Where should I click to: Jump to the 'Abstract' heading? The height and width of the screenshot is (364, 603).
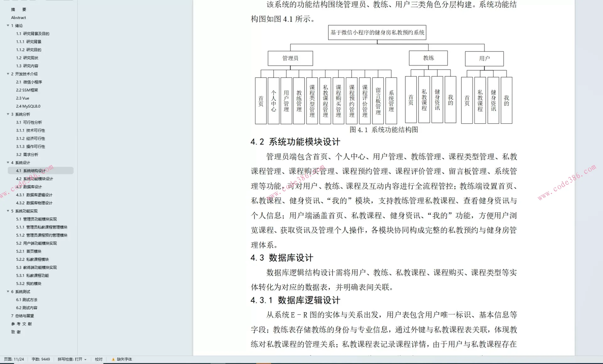[19, 17]
